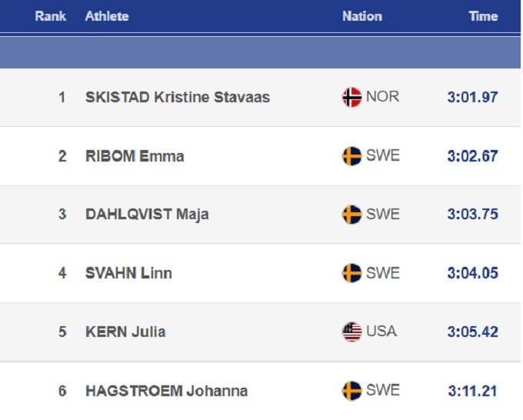This screenshot has width=523, height=420.
Task: Click the sixth place time 3:11.21
Action: 472,391
